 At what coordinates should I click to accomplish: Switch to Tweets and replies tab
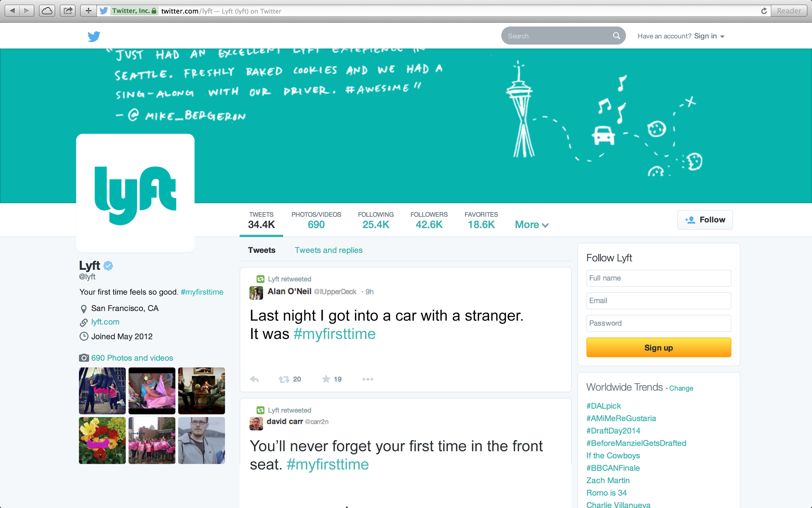coord(328,250)
